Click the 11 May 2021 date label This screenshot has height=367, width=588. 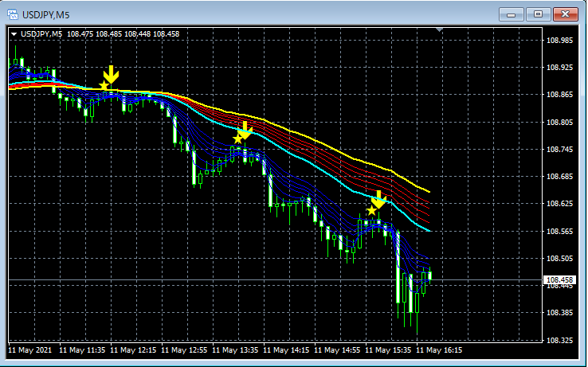pyautogui.click(x=30, y=350)
